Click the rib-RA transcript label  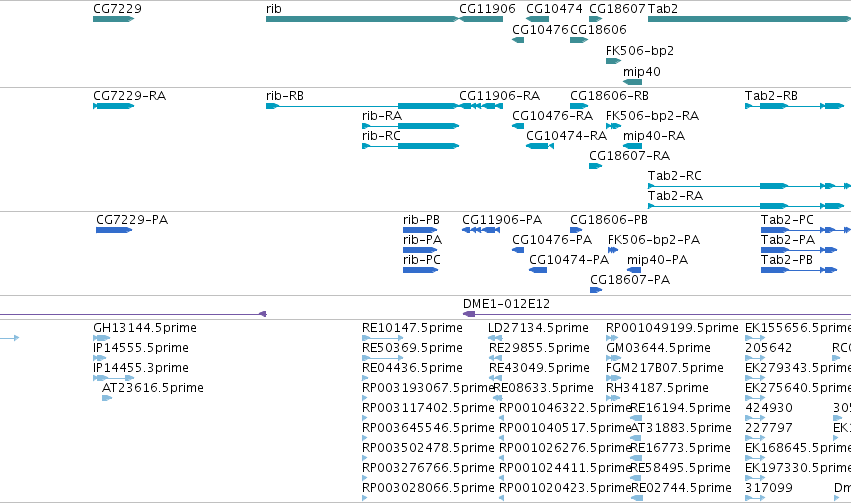pos(382,116)
